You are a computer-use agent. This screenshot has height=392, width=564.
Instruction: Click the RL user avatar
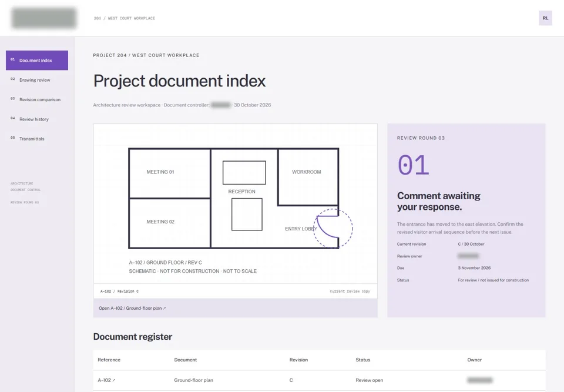click(x=545, y=18)
